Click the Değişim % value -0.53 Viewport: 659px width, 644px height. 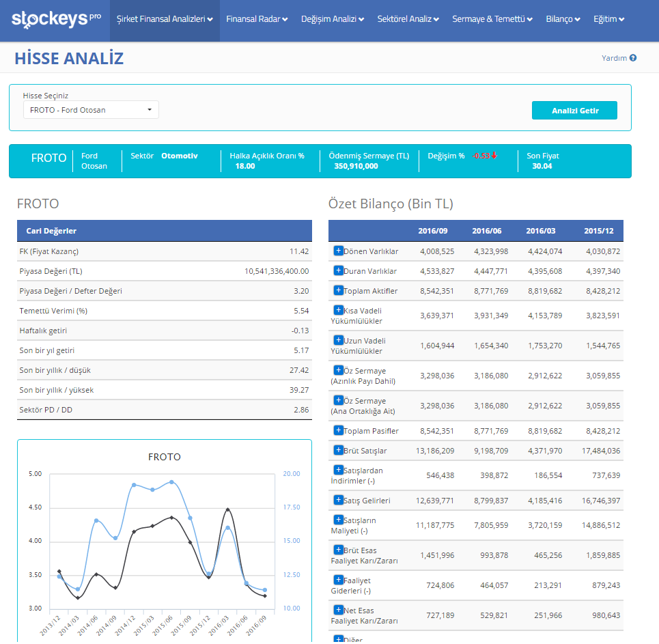click(480, 156)
